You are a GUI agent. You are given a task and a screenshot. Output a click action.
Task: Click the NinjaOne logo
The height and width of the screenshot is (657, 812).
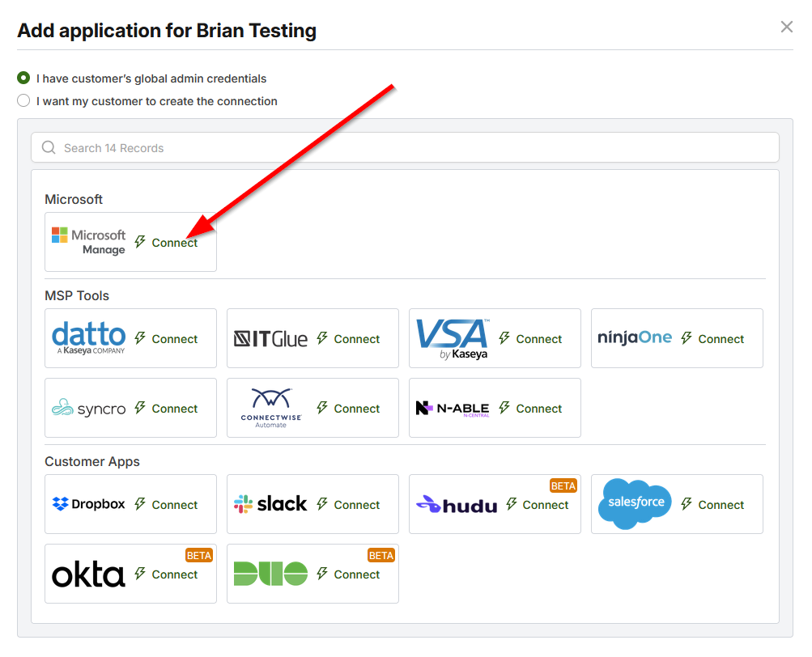coord(635,337)
